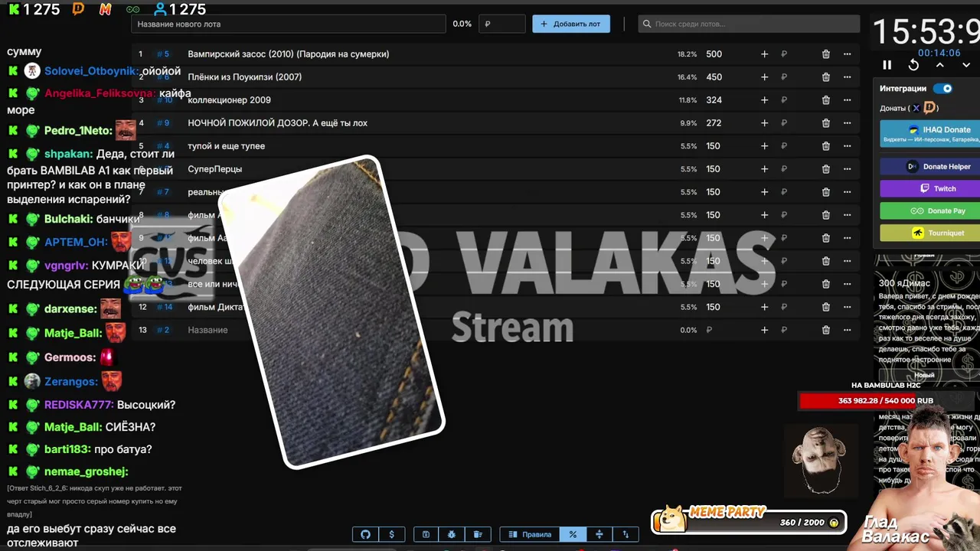Click the Donate Pay integration button
The height and width of the screenshot is (551, 980).
[x=929, y=210]
